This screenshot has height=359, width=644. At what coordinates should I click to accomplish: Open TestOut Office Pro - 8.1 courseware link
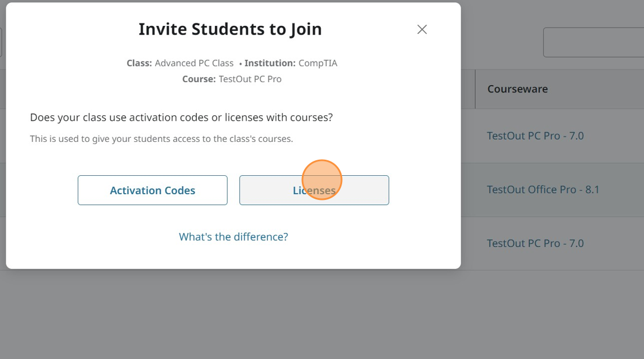[543, 190]
